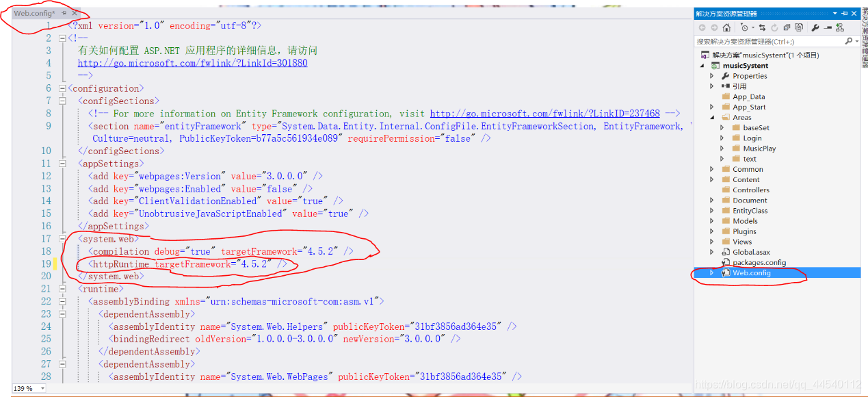868x397 pixels.
Task: Click the search magnifier icon in Solution Explorer
Action: coord(848,41)
